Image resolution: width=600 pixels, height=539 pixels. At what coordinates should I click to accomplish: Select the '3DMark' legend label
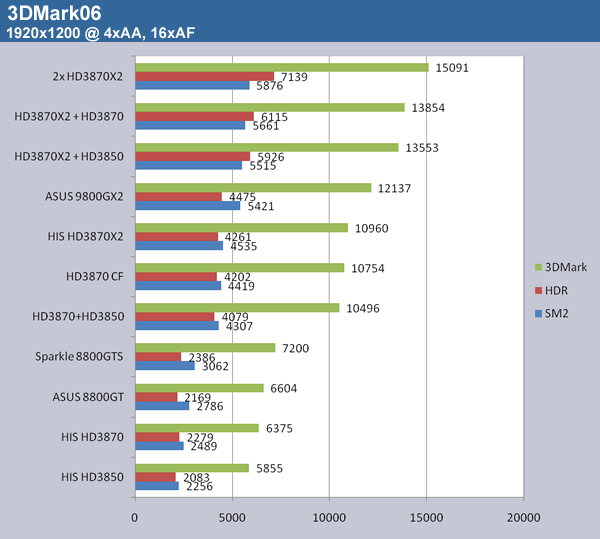click(566, 267)
